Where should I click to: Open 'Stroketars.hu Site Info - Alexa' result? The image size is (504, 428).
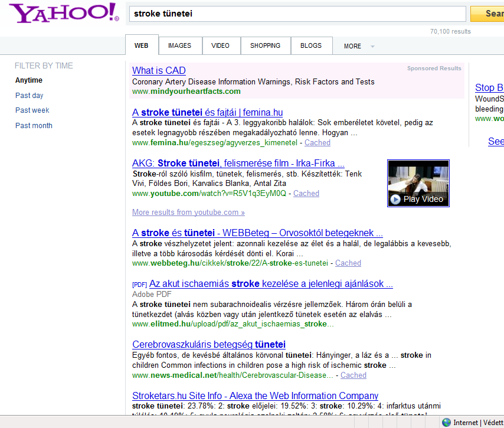point(255,396)
